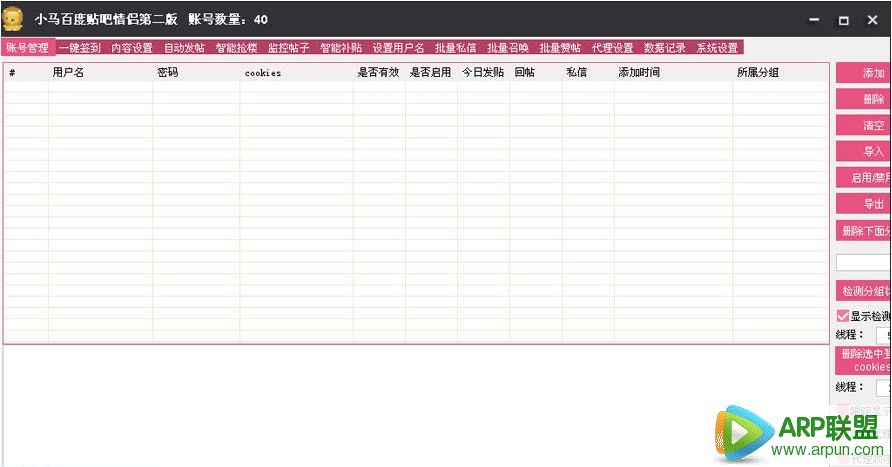This screenshot has height=467, width=892.
Task: Click the 导出 button
Action: pyautogui.click(x=864, y=204)
